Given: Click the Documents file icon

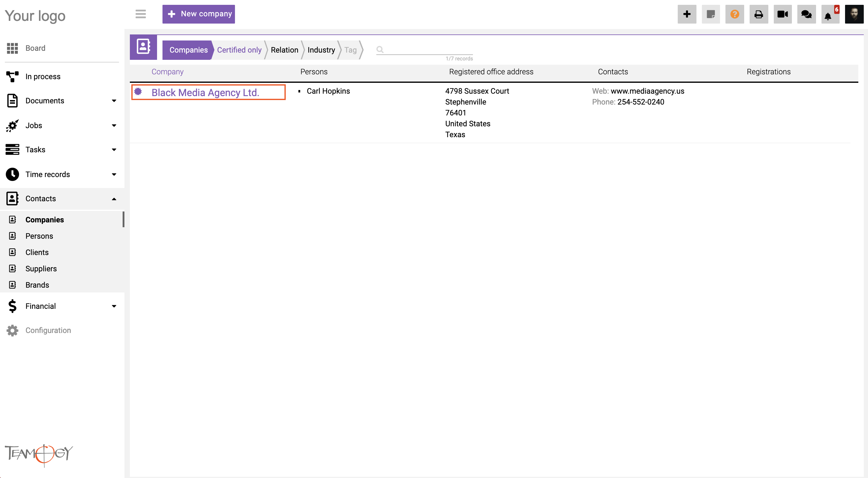Looking at the screenshot, I should [12, 101].
